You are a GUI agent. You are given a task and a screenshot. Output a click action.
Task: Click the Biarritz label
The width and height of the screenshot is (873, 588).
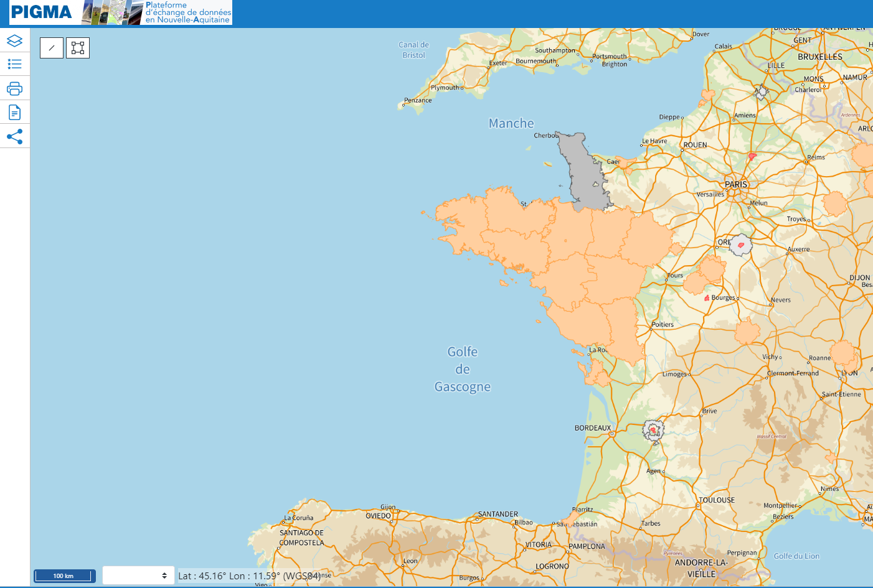click(x=583, y=510)
